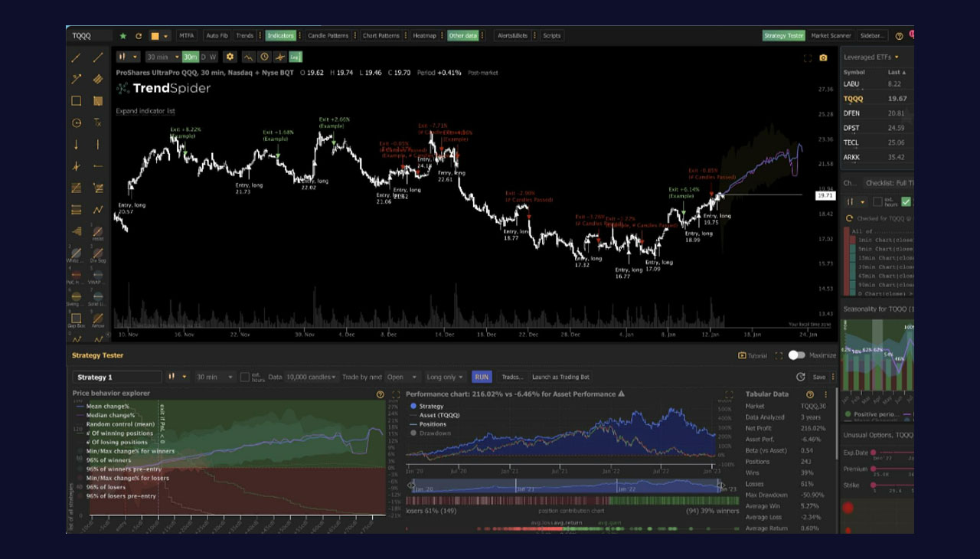Take a chart snapshot with the camera icon
Image resolution: width=980 pixels, height=559 pixels.
pyautogui.click(x=823, y=57)
